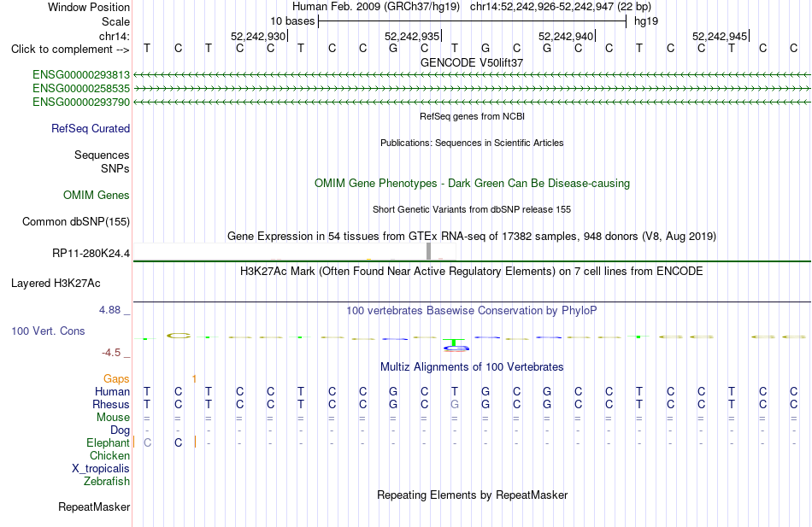Image resolution: width=812 pixels, height=527 pixels.
Task: Click the H3K27Ac Mark ENCODE track title
Action: 472,272
